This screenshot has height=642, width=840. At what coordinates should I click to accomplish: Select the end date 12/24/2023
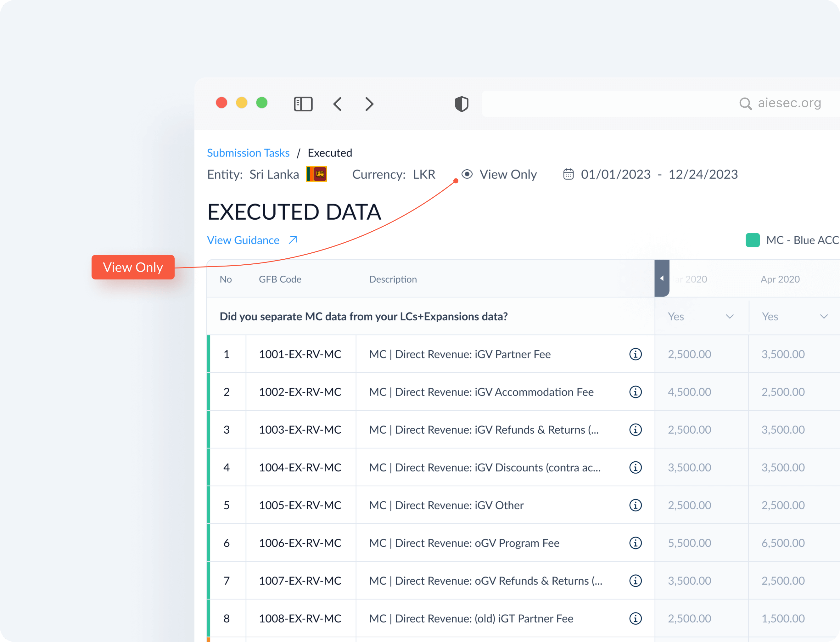pos(703,175)
